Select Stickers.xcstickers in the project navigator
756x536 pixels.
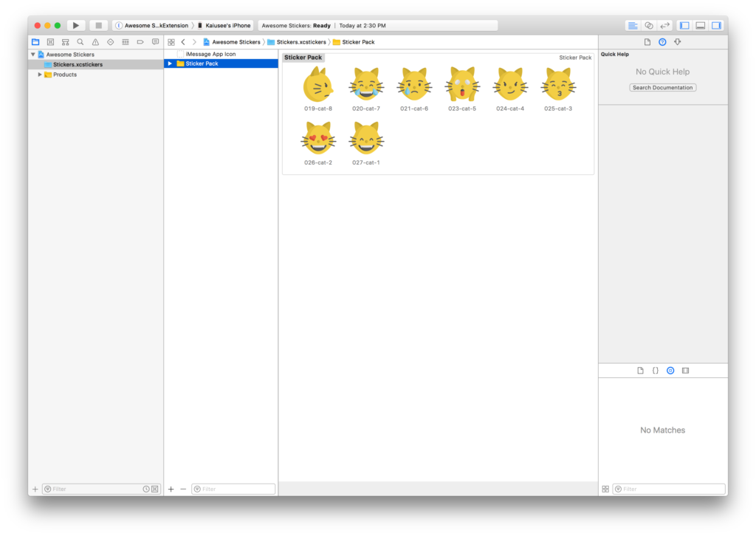pos(96,64)
